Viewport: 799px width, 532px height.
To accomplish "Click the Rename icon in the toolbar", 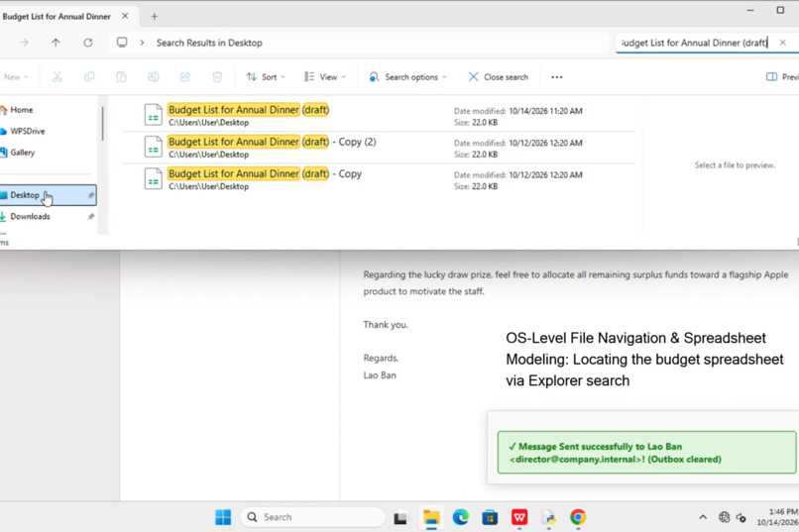I will 153,77.
